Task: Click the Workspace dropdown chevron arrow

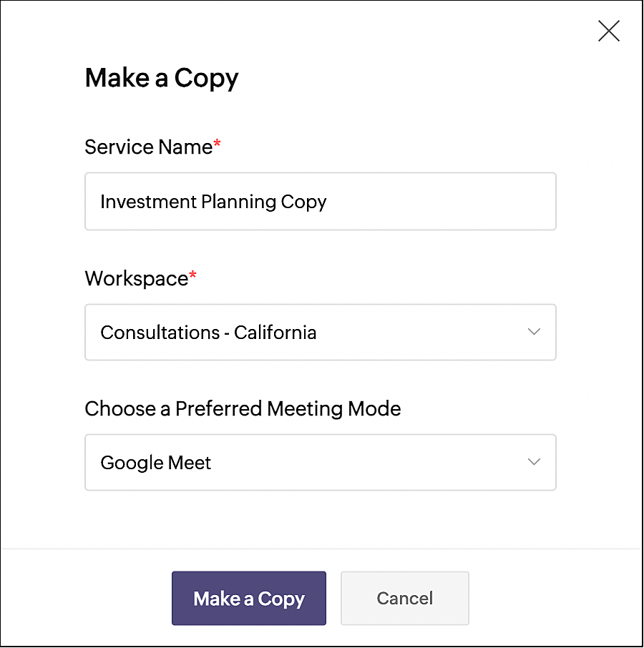Action: [x=534, y=332]
